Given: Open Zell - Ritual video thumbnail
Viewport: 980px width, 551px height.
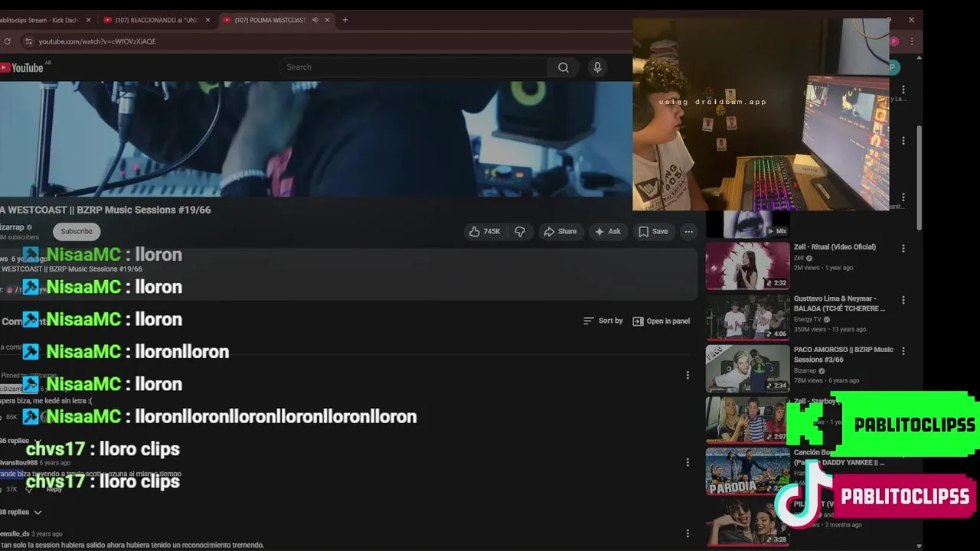Looking at the screenshot, I should [747, 266].
